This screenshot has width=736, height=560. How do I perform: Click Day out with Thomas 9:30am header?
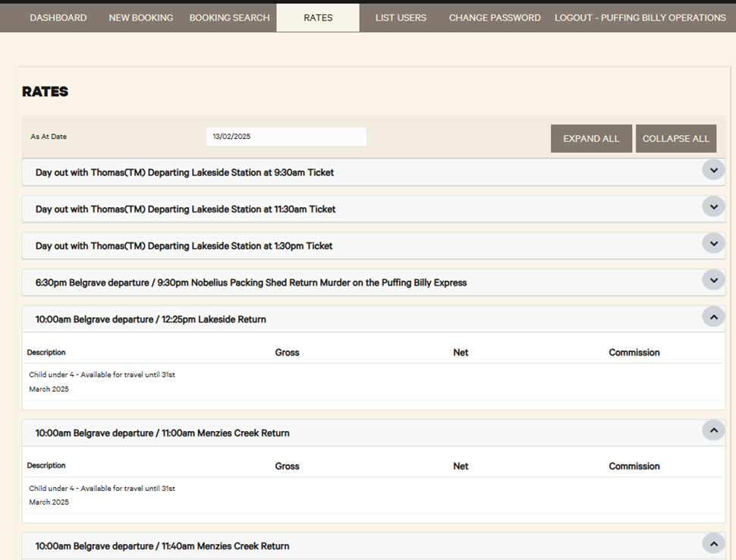(x=373, y=172)
